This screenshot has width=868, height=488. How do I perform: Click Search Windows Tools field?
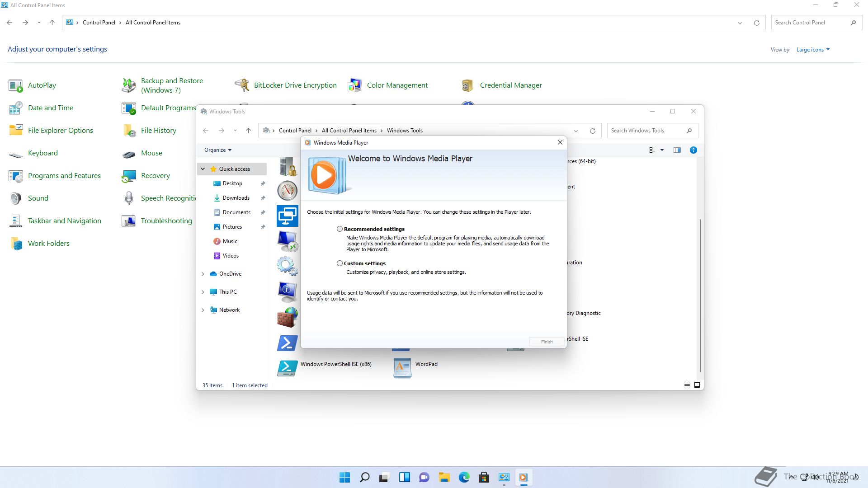[x=652, y=131]
